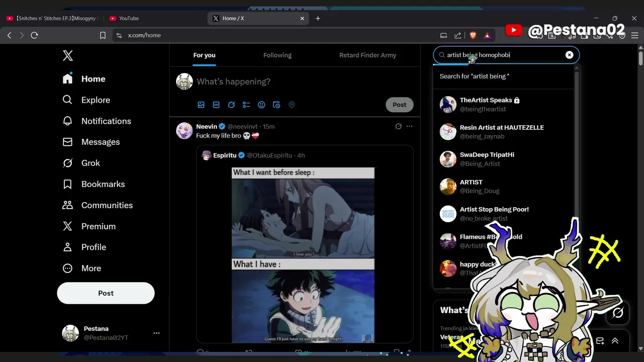
Task: Open Bookmarks from the sidebar
Action: point(93,184)
